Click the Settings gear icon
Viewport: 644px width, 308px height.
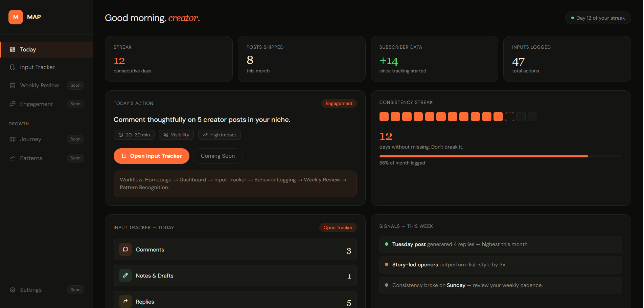pos(13,290)
